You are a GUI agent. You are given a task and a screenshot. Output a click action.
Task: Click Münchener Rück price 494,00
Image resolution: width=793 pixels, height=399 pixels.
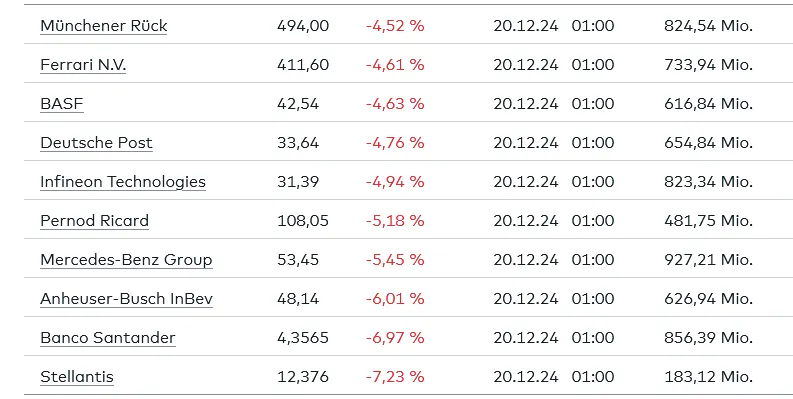pyautogui.click(x=303, y=26)
